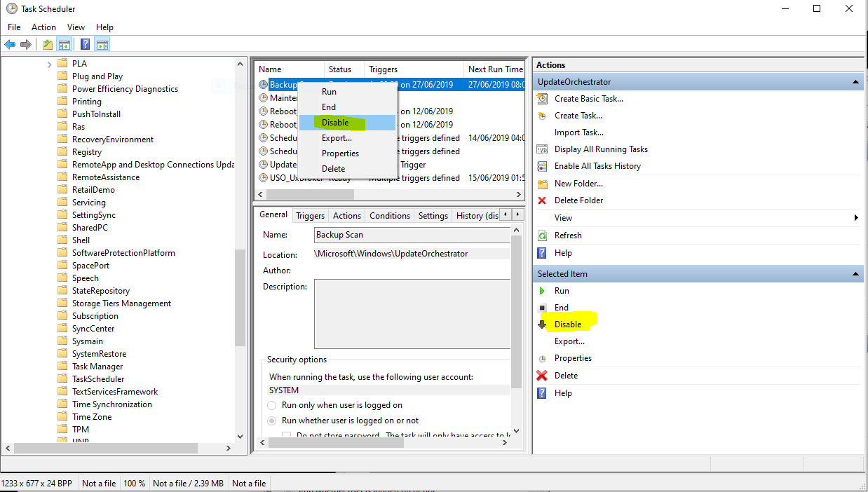
Task: Click Enable All Tasks History
Action: click(x=597, y=166)
